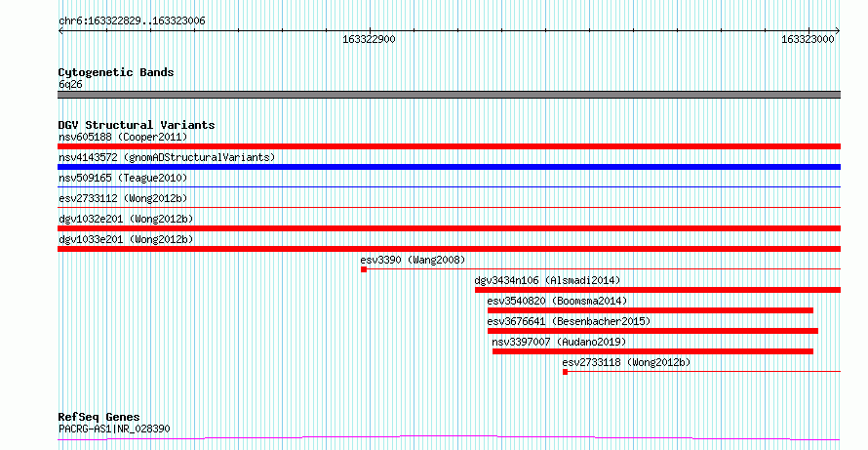Open the Cytogenetic Bands track title
Viewport: 868px width, 450px height.
click(116, 72)
